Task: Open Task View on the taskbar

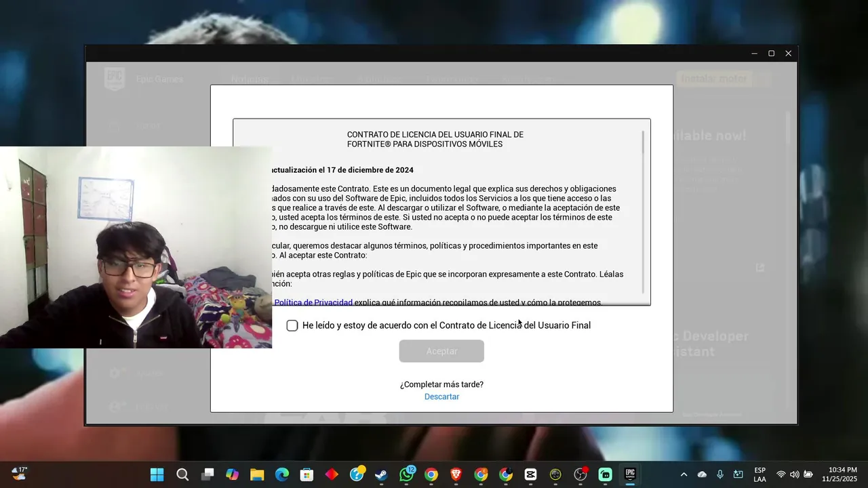Action: pos(208,474)
